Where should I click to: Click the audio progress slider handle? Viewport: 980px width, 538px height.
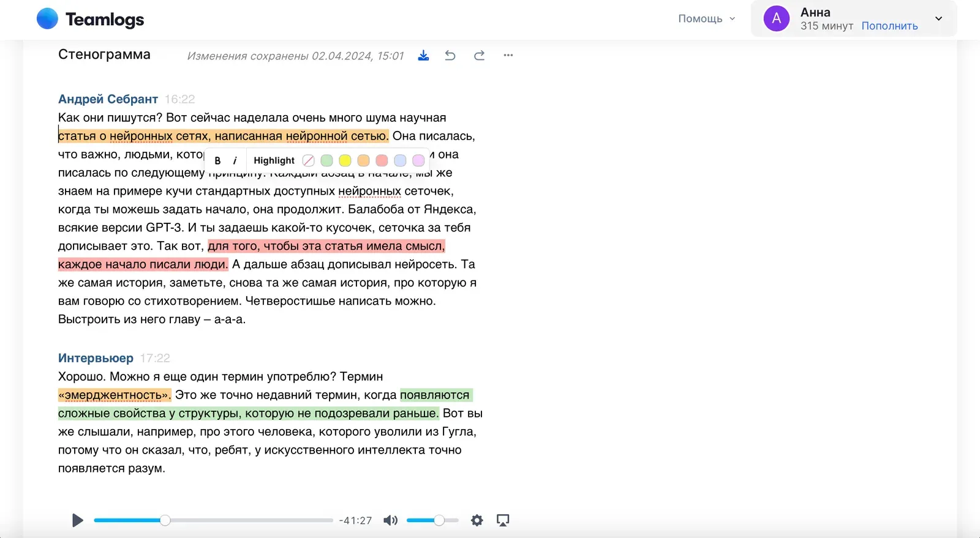(x=165, y=520)
